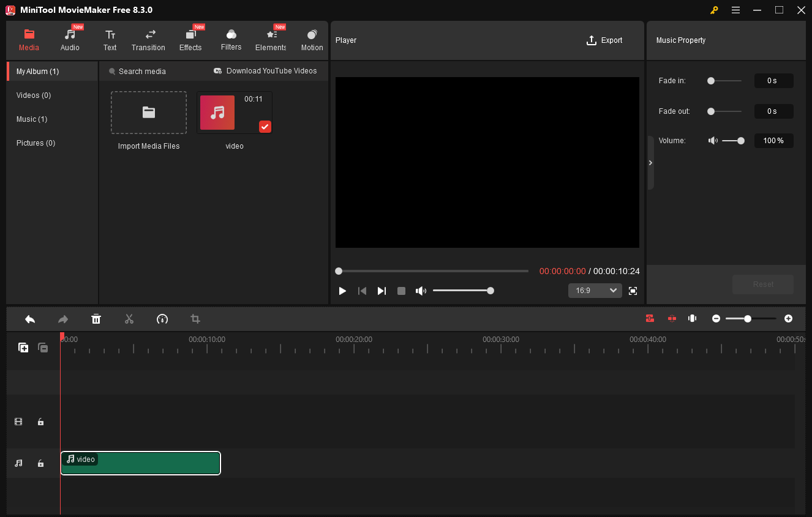Click the music track note icon
812x517 pixels.
point(18,463)
